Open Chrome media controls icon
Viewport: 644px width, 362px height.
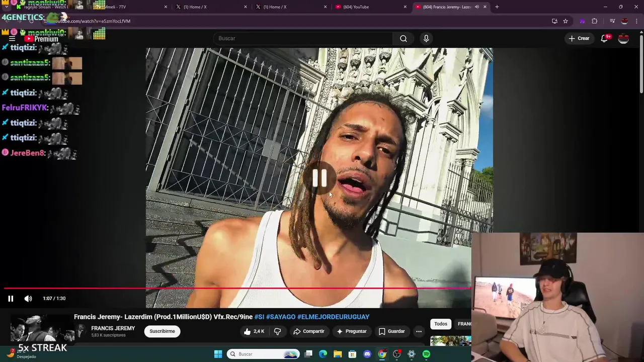(x=612, y=21)
